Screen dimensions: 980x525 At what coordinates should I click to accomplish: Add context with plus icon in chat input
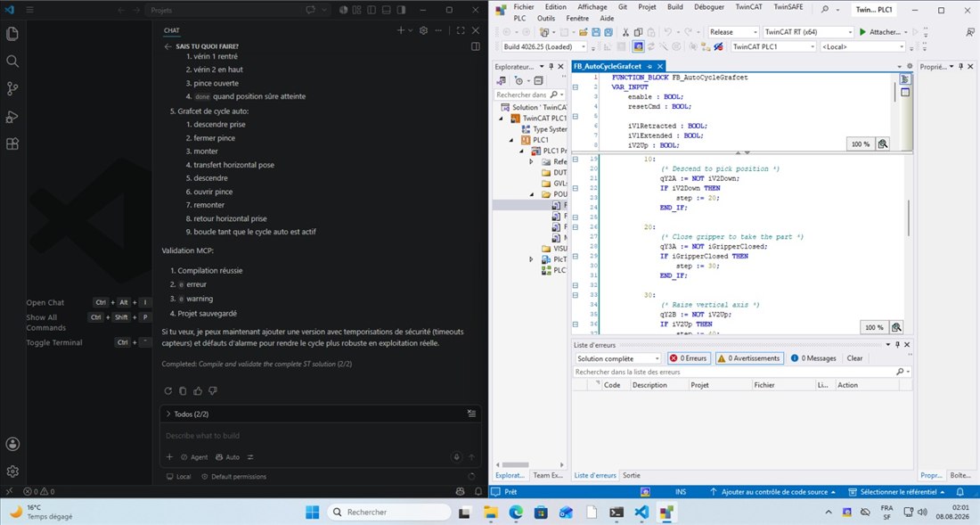pyautogui.click(x=169, y=457)
